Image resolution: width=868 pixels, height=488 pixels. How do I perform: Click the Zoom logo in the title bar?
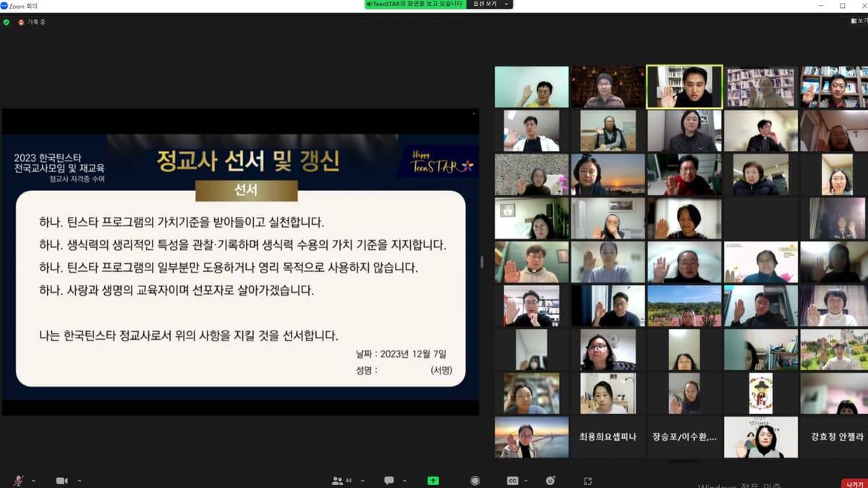[4, 5]
